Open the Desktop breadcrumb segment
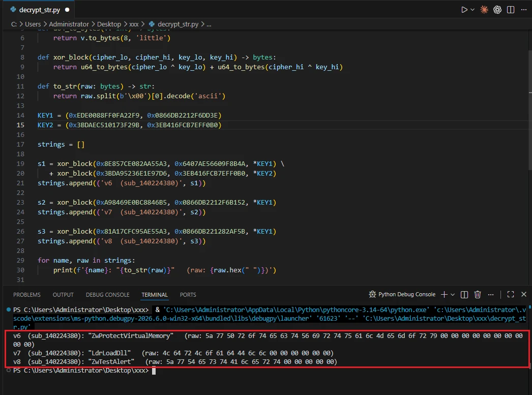The height and width of the screenshot is (395, 532). click(x=109, y=24)
